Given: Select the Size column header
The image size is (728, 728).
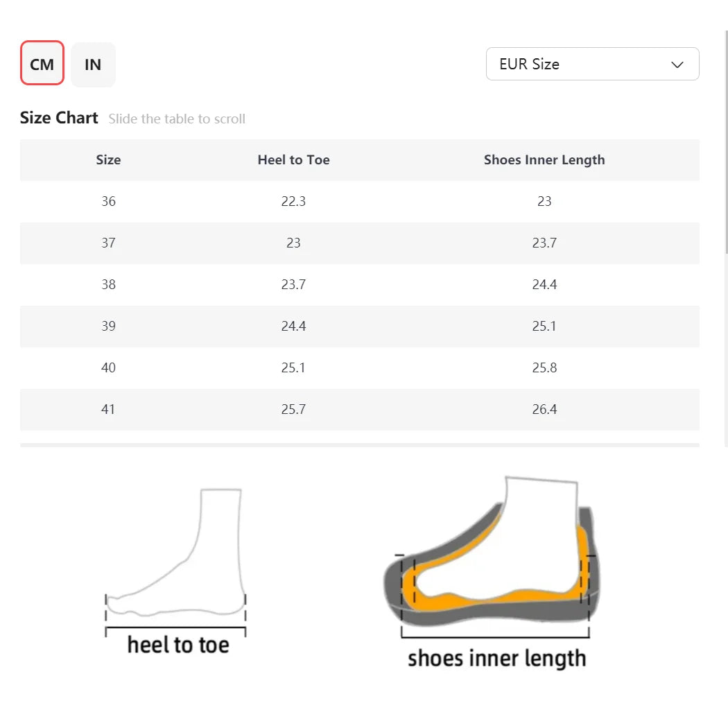Looking at the screenshot, I should pos(108,159).
